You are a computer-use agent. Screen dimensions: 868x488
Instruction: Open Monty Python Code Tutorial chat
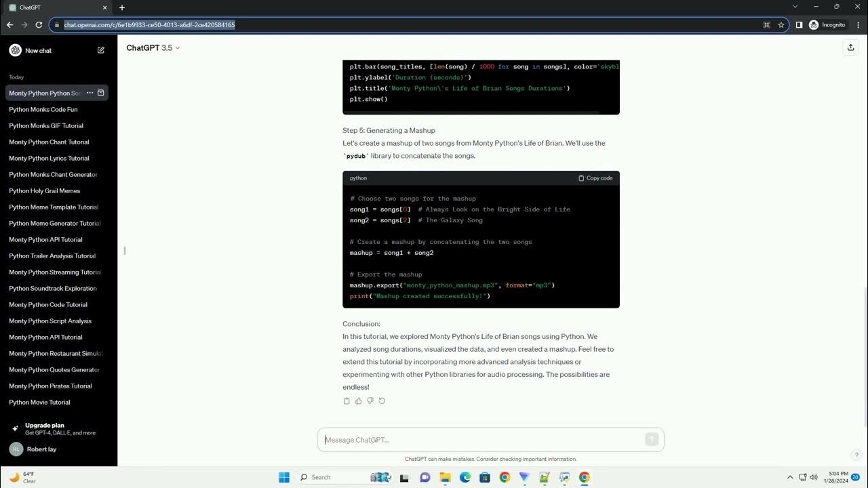pos(57,304)
